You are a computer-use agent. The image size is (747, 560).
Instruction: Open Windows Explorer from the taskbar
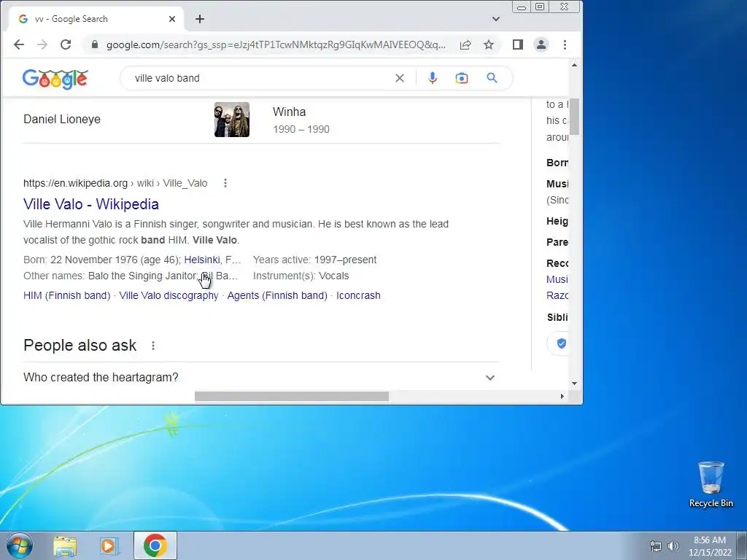point(65,545)
